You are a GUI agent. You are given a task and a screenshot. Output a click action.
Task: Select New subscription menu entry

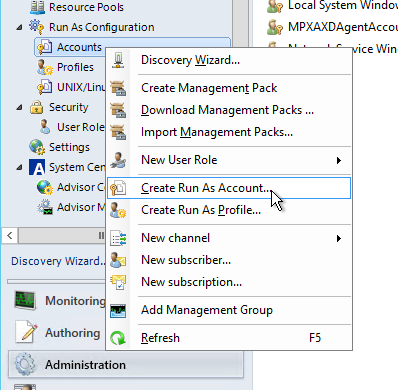[191, 282]
